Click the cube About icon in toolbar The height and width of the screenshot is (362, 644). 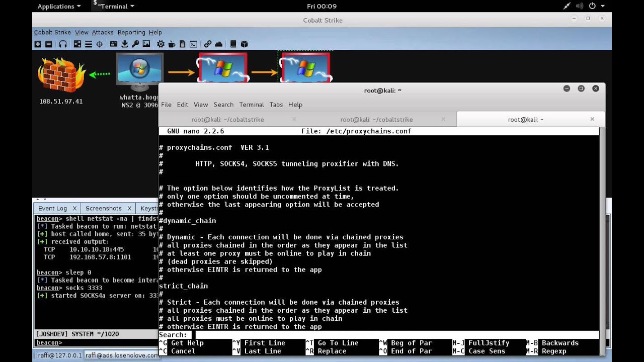coord(244,44)
